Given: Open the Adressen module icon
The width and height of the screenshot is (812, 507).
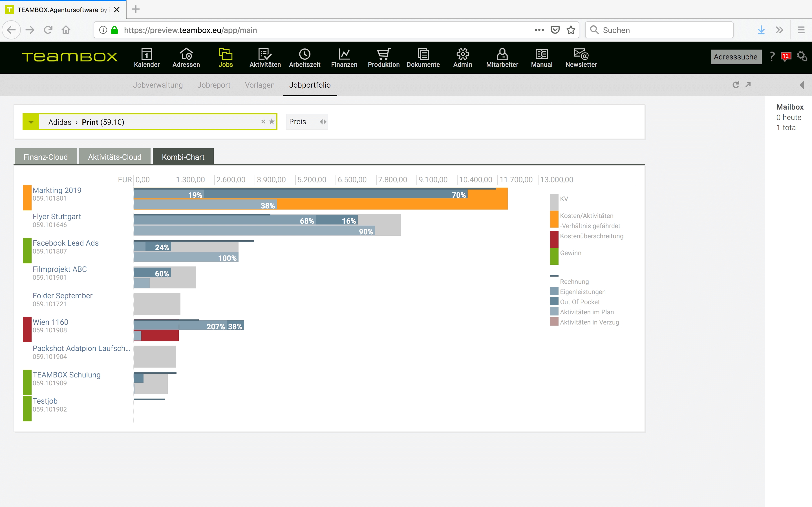Looking at the screenshot, I should pos(186,54).
